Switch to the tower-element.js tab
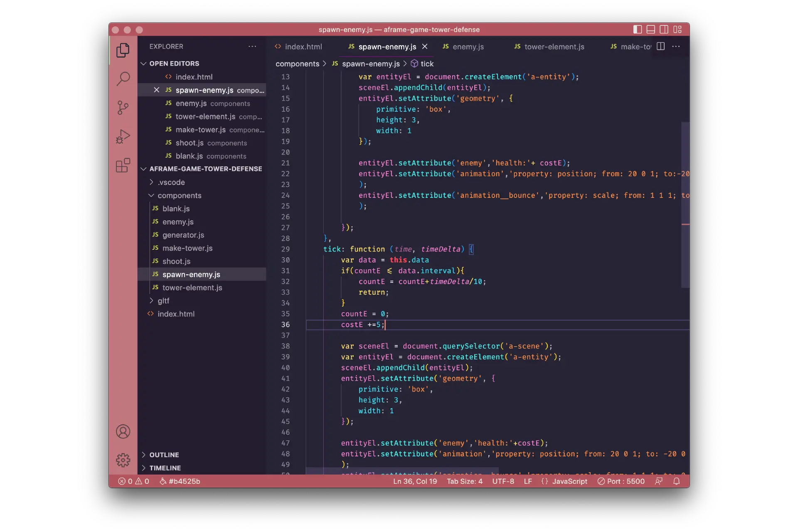This screenshot has height=532, width=798. [554, 47]
